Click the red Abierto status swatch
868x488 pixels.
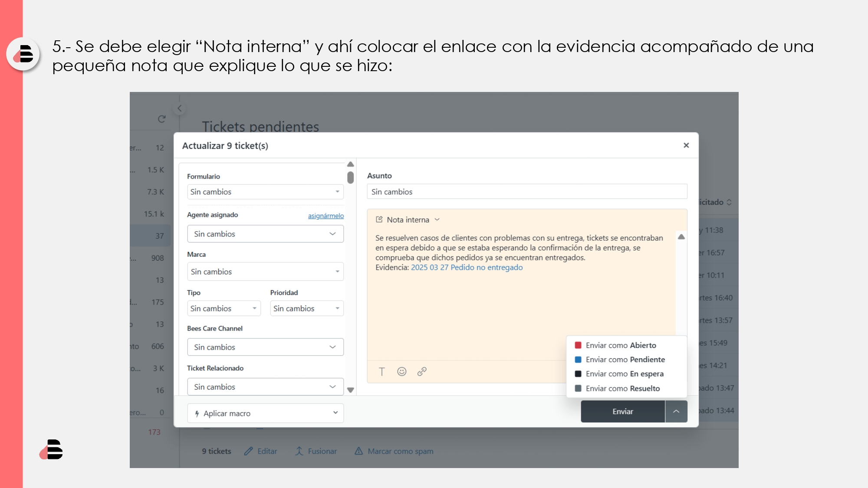(x=578, y=345)
